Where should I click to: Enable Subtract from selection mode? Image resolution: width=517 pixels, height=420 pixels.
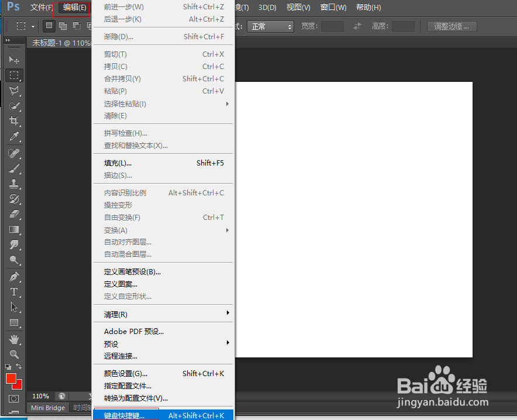point(77,26)
